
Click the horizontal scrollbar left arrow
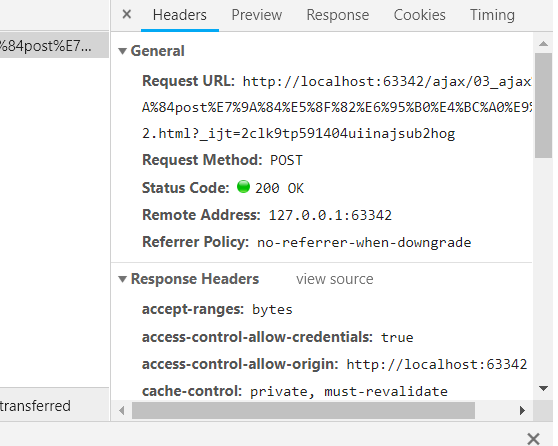pyautogui.click(x=122, y=410)
